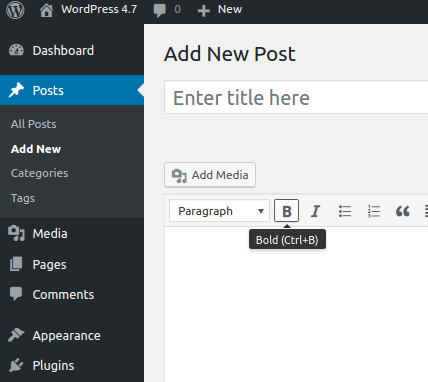Click the Appearance paintbrush icon

16,335
